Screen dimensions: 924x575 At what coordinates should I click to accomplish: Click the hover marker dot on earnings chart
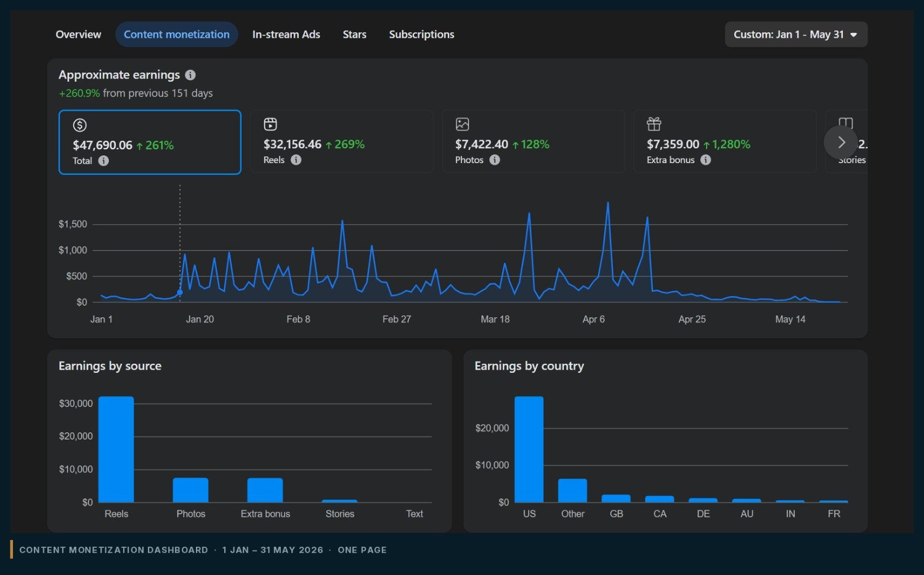180,292
